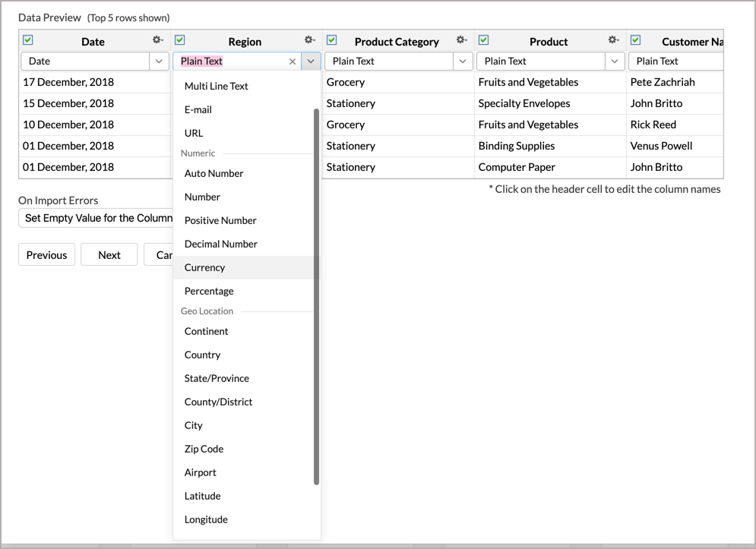This screenshot has height=549, width=756.
Task: Open the Customer Name data type dropdown
Action: coord(676,62)
